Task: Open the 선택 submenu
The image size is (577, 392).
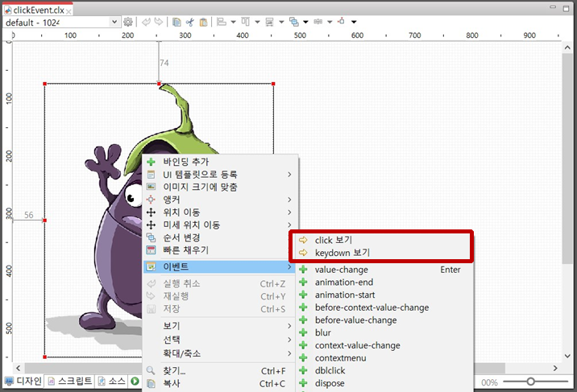Action: click(219, 340)
